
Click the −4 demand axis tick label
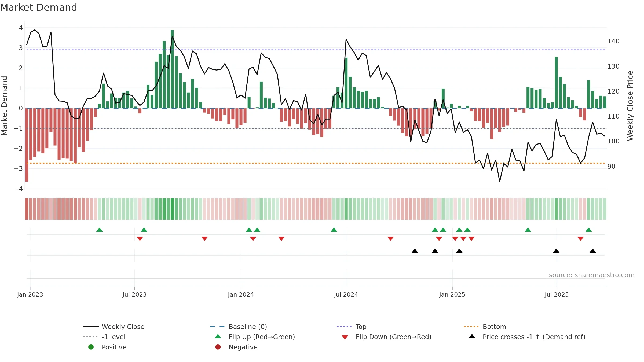point(18,189)
